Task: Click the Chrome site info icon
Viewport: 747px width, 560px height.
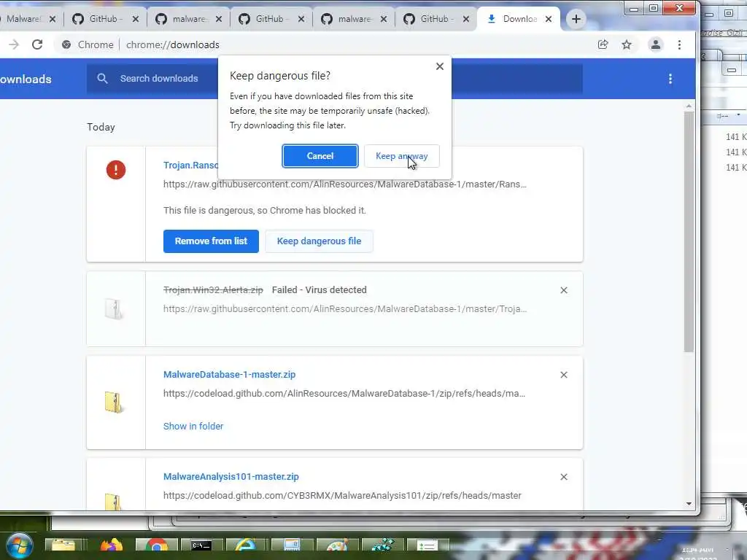Action: pyautogui.click(x=66, y=44)
